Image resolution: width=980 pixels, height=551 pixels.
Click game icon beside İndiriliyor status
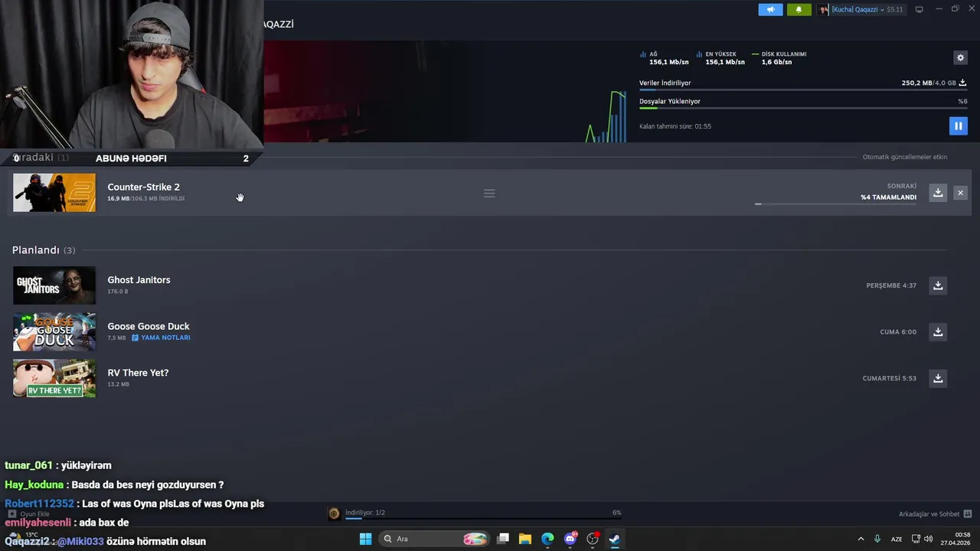pos(334,514)
